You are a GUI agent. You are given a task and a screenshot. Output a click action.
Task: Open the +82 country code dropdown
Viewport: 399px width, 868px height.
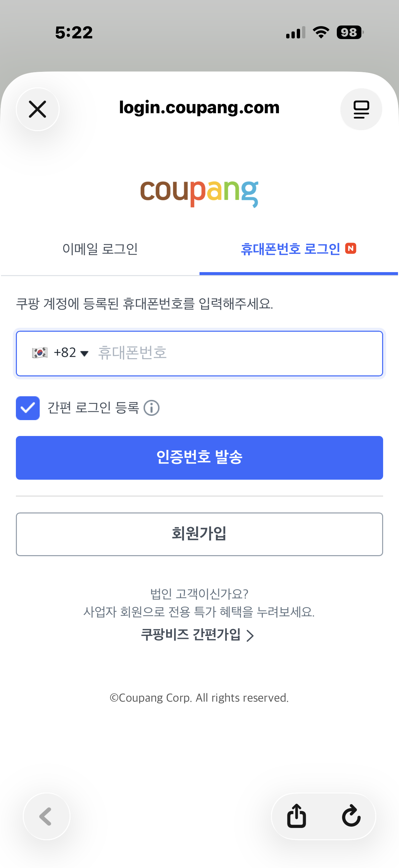click(x=71, y=353)
